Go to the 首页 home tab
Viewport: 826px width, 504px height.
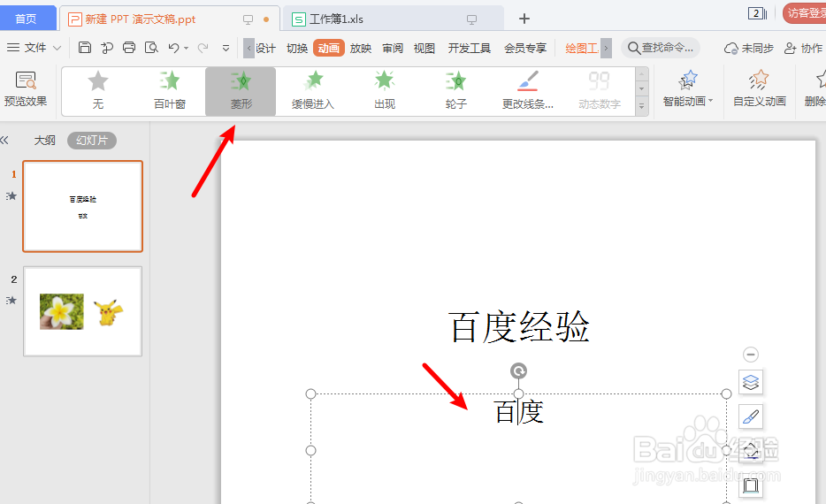[27, 19]
